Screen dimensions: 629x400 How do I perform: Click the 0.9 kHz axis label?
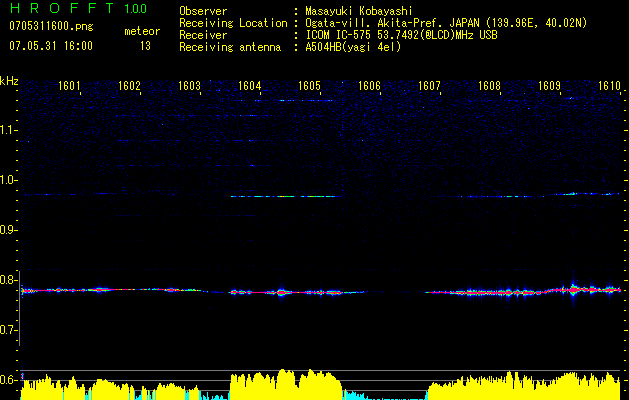click(x=9, y=230)
